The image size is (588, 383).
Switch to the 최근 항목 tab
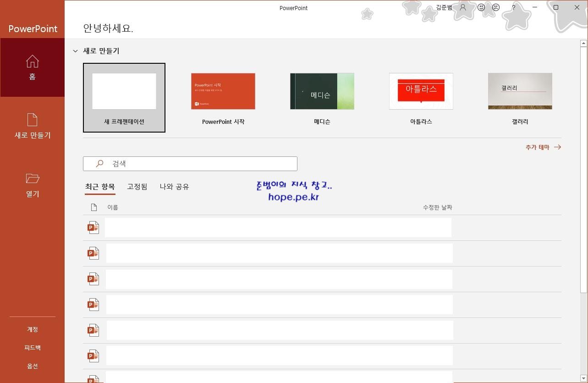point(100,187)
